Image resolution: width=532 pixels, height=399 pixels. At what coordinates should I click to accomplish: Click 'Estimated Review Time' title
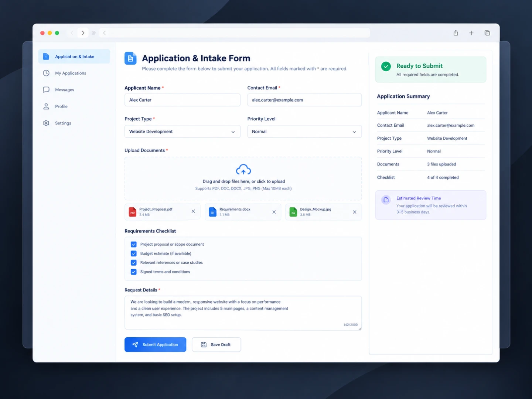419,198
